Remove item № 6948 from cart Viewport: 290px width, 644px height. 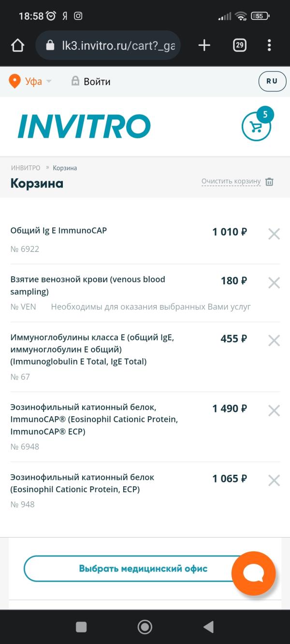point(274,411)
